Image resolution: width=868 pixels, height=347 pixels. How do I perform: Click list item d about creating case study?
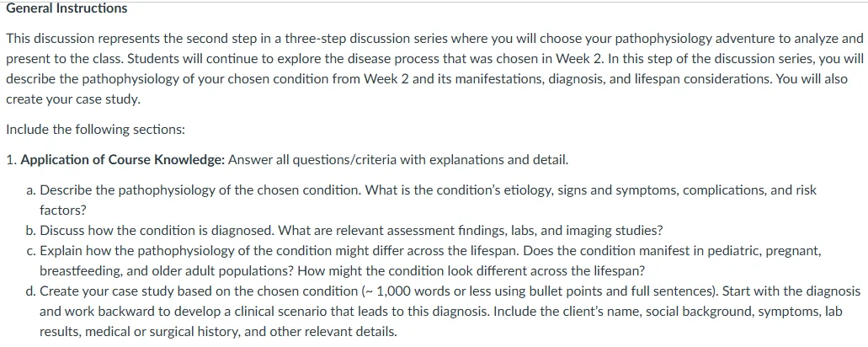443,312
